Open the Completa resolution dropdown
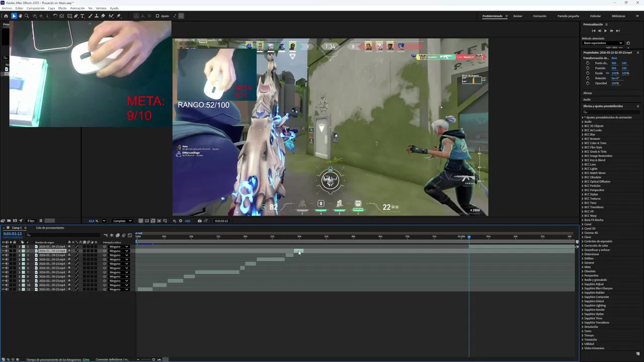 (122, 221)
